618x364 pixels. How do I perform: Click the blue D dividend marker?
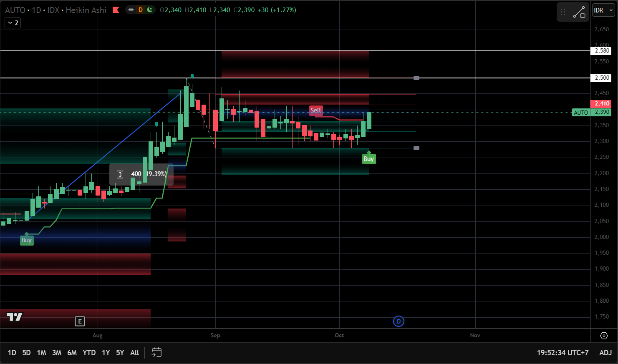tap(399, 321)
